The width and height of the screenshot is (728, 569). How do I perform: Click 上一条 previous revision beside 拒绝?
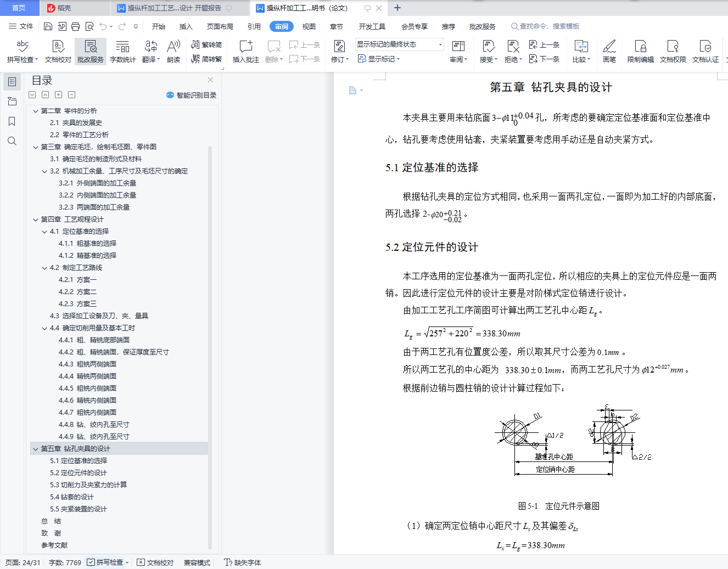point(545,44)
